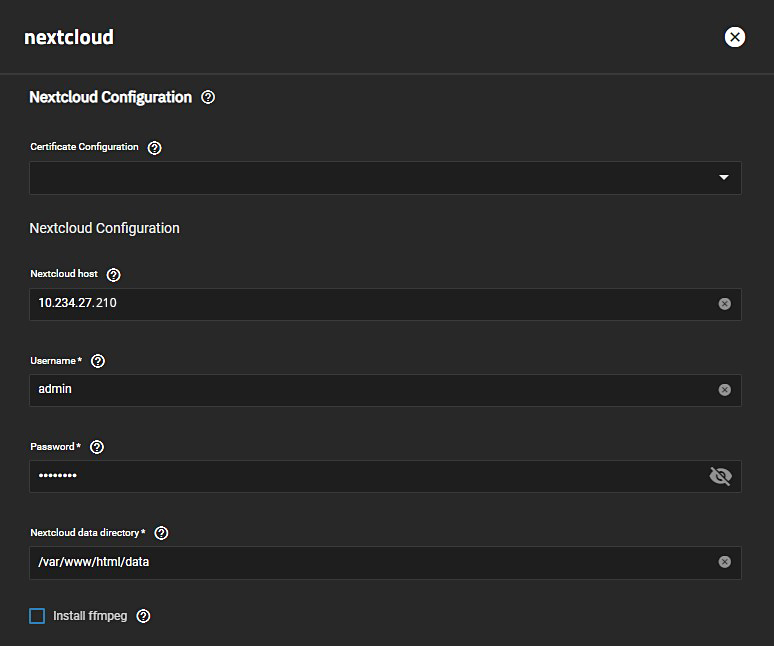Click the Install ffmpeg label text
The width and height of the screenshot is (774, 646).
90,616
